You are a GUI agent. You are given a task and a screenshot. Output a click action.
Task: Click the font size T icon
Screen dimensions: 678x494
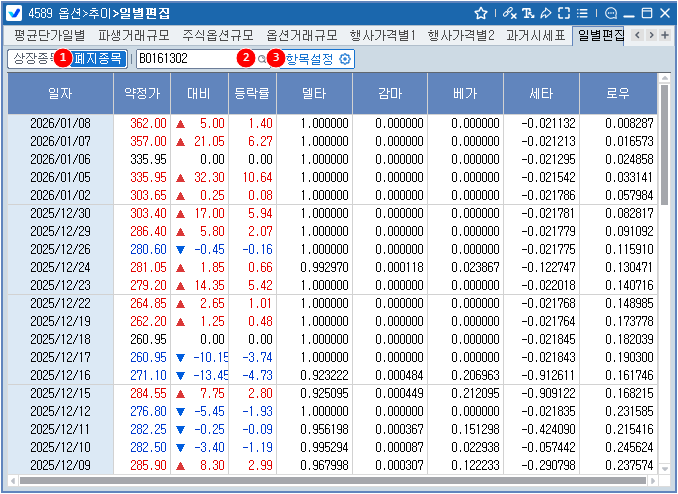(x=527, y=13)
